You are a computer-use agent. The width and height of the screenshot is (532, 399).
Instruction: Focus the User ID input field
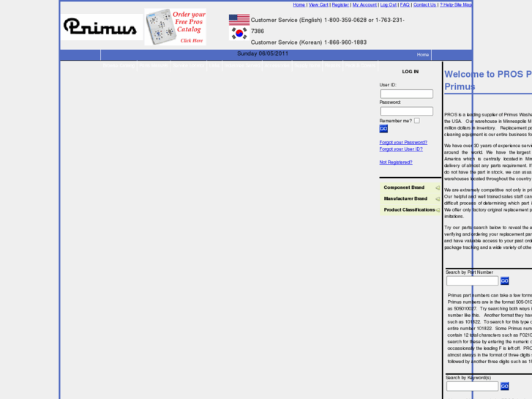[406, 94]
